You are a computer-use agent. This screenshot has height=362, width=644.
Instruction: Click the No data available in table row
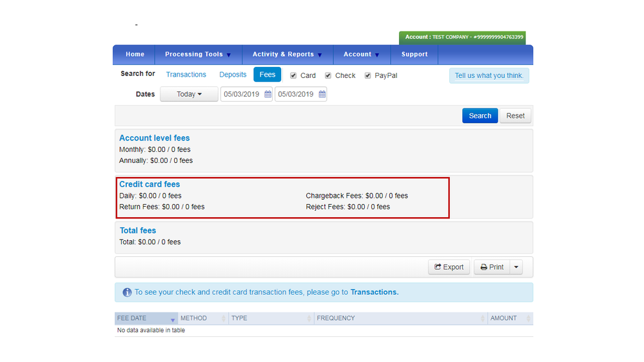click(324, 330)
